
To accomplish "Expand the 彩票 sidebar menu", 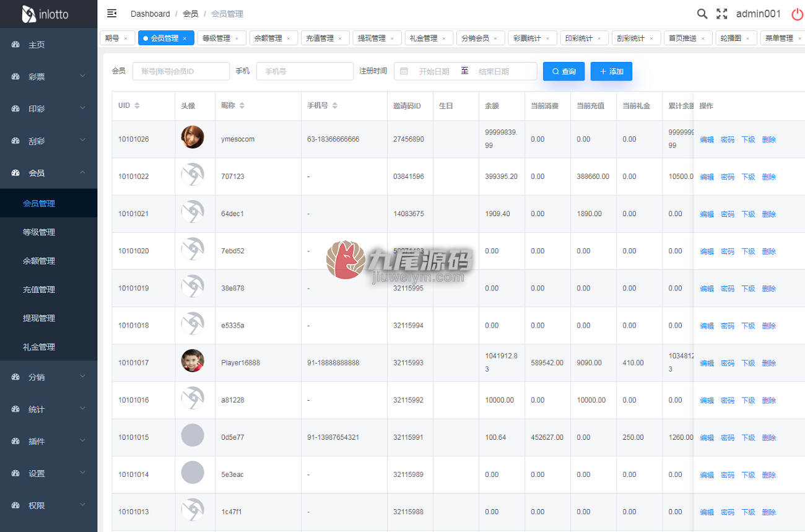I will click(48, 76).
